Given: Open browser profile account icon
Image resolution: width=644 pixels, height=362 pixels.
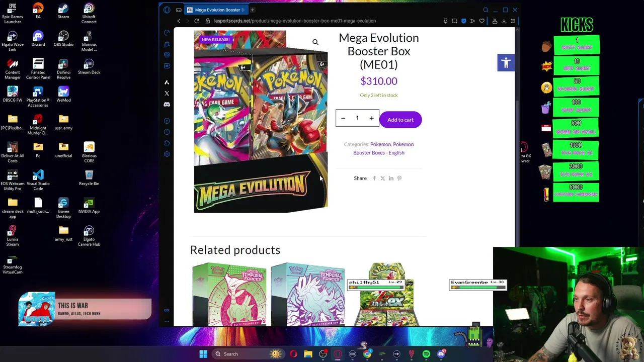Looking at the screenshot, I should pos(495,21).
